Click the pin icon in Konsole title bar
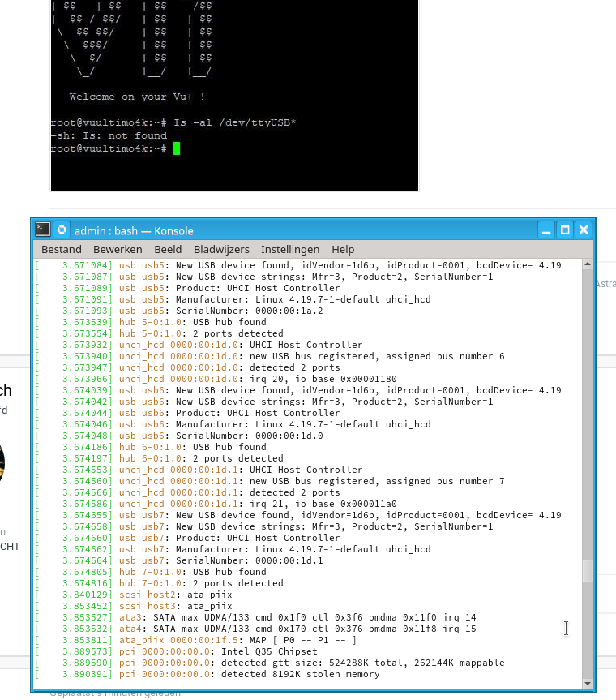The image size is (616, 700). click(x=62, y=230)
